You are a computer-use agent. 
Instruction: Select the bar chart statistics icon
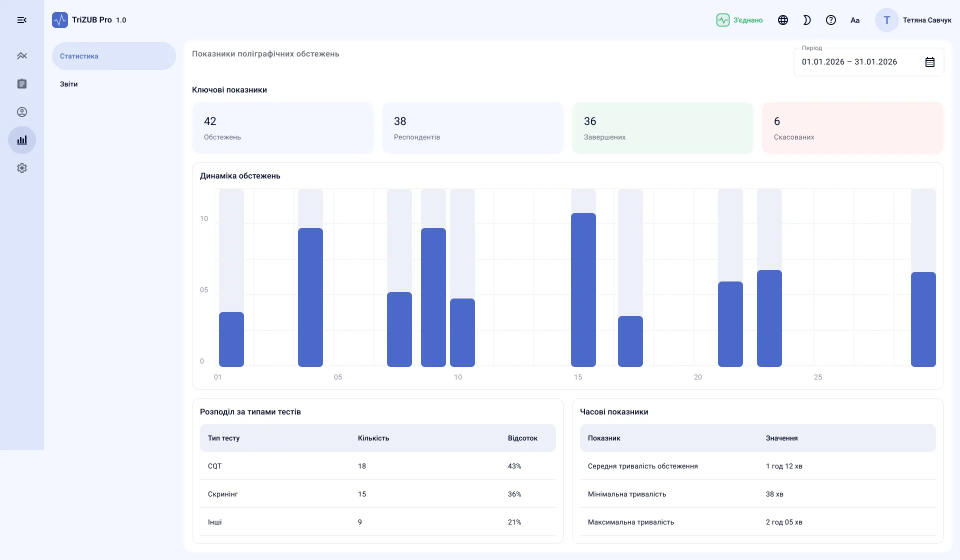pos(22,140)
